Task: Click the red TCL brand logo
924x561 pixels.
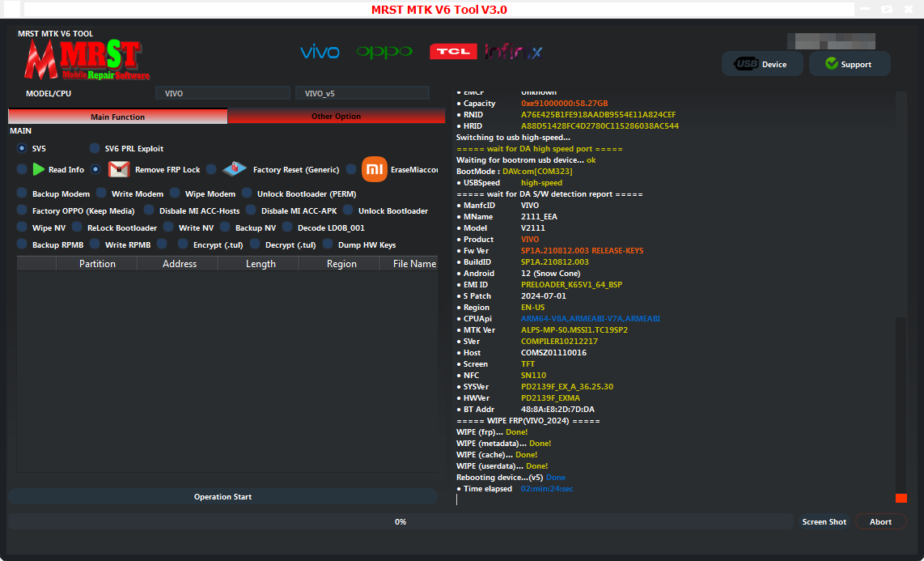Action: [x=453, y=52]
